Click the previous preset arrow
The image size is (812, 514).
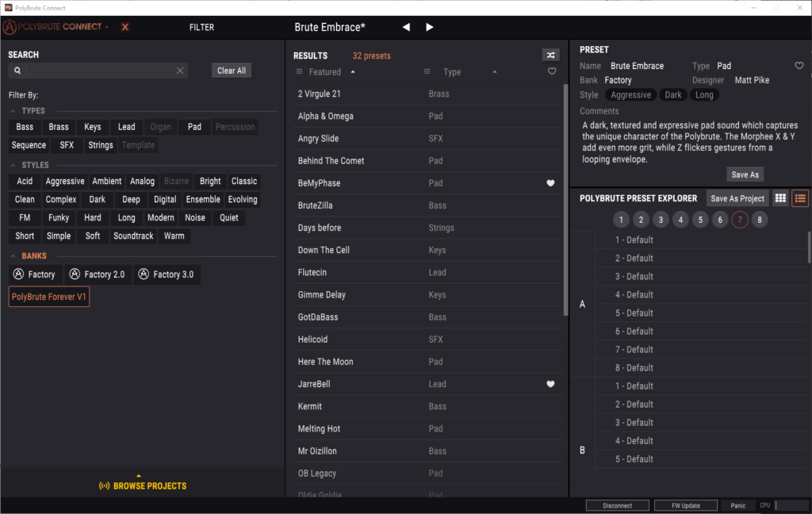pyautogui.click(x=406, y=27)
